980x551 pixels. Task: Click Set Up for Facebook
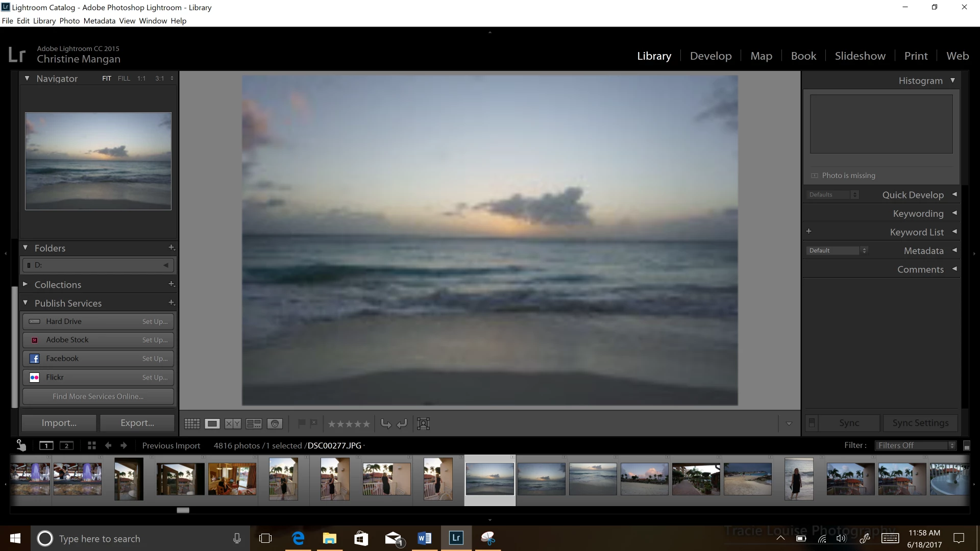point(155,359)
